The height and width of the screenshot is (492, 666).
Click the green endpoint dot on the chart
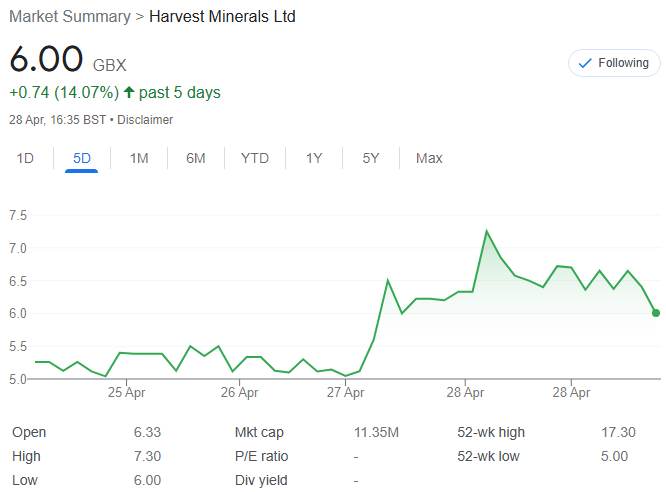coord(656,313)
